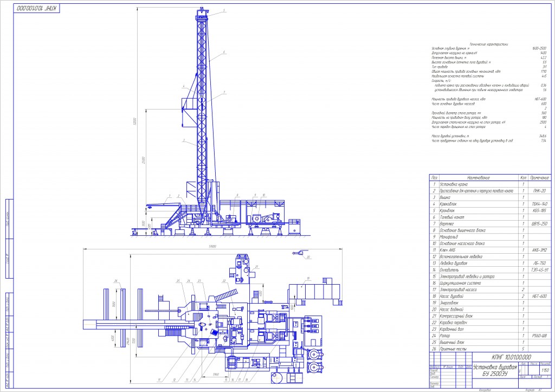The width and height of the screenshot is (555, 392).
Task: Select the 'Ключ АКБ' row name
Action: tap(447, 250)
